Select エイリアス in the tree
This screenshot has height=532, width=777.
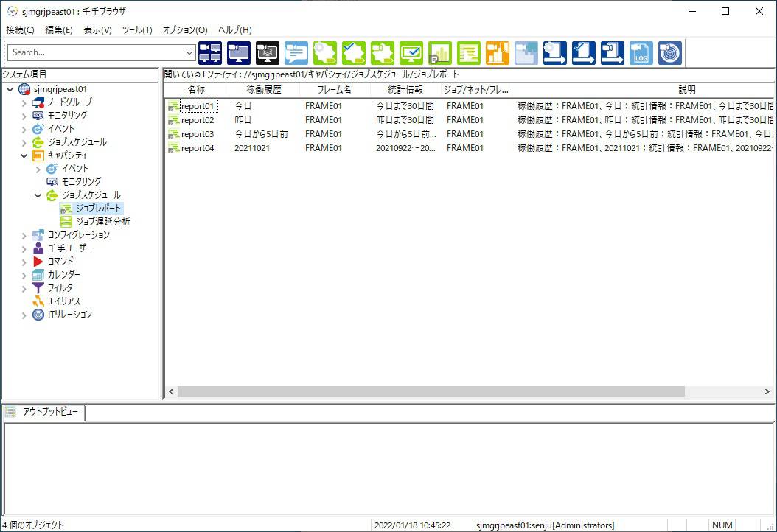64,301
